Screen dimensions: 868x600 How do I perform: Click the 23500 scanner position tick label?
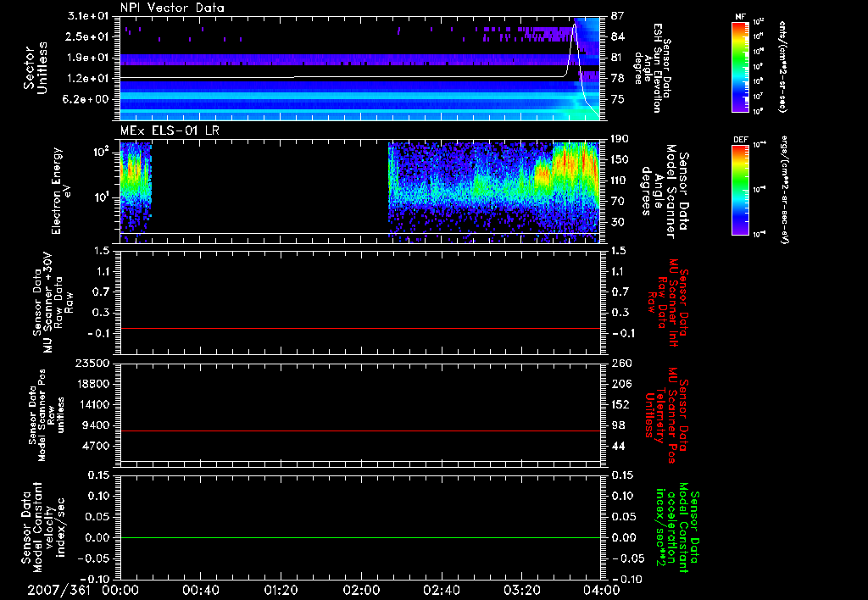[90, 363]
